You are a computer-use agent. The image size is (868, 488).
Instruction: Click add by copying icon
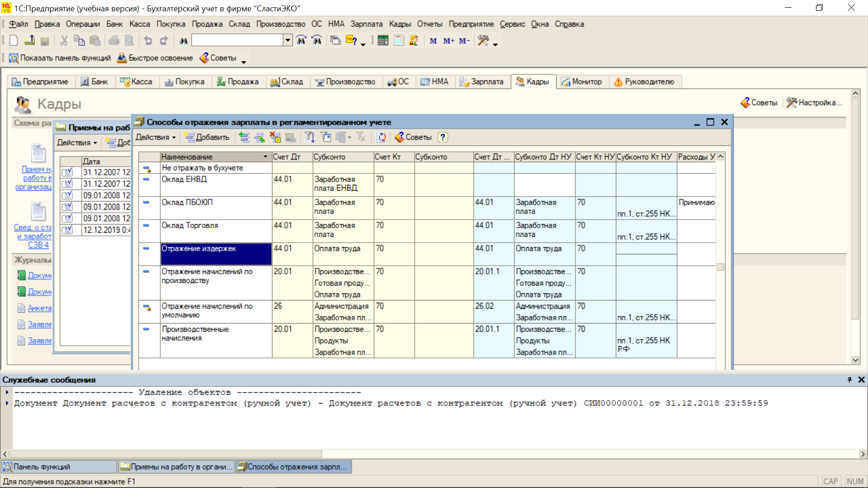244,137
